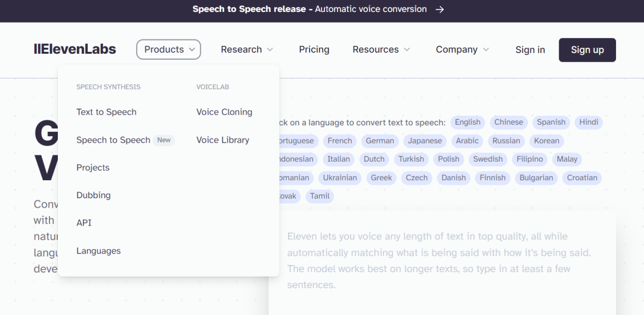
Task: Expand the Research dropdown
Action: pyautogui.click(x=247, y=50)
